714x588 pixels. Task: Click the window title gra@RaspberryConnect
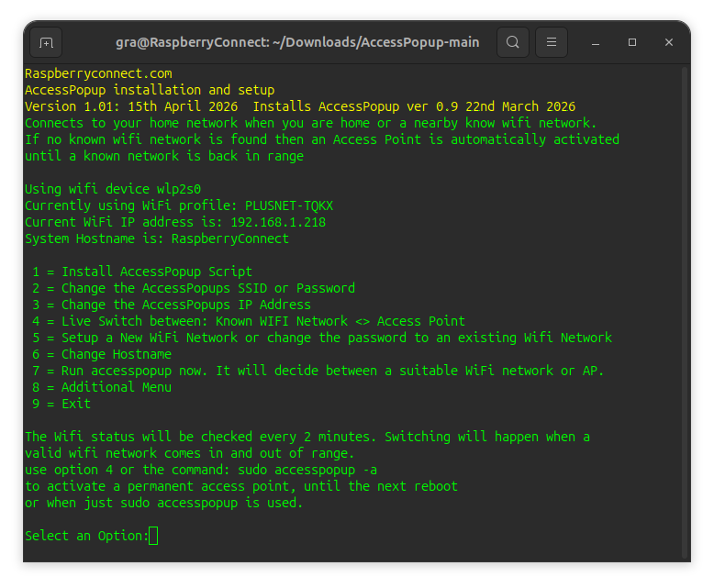pos(297,42)
